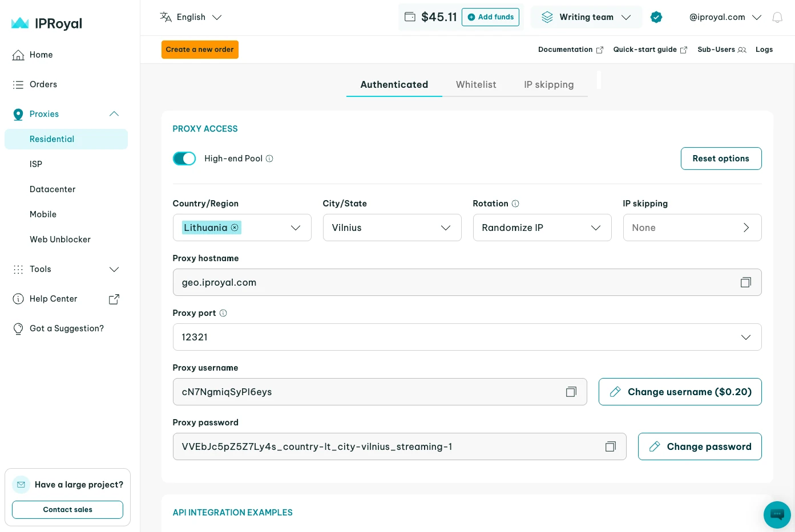Open the City/State dropdown
Viewport: 795px width, 532px height.
(392, 228)
